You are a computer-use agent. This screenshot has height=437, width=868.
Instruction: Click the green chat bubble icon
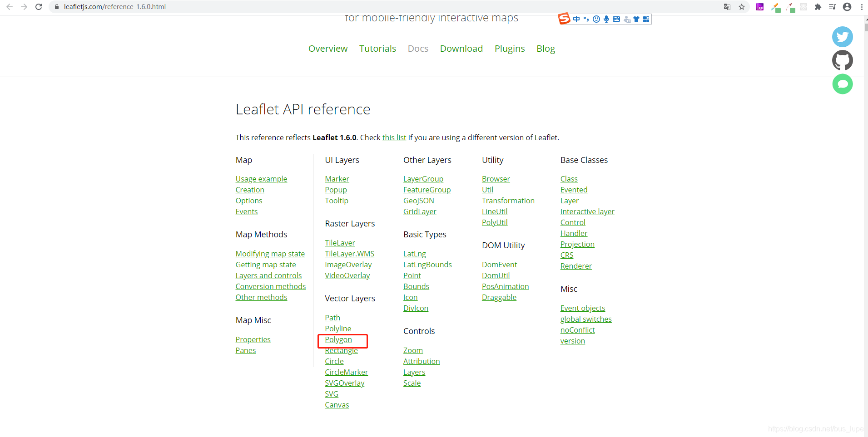[843, 84]
